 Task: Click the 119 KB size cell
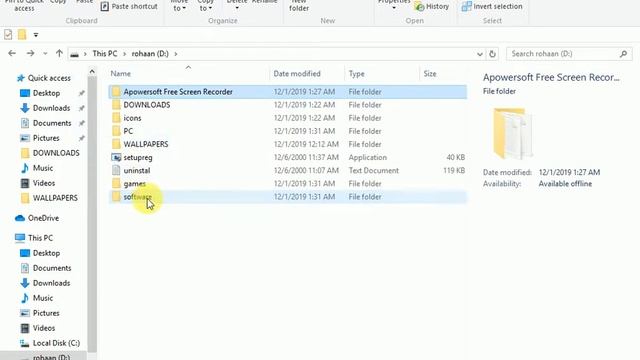pyautogui.click(x=454, y=170)
